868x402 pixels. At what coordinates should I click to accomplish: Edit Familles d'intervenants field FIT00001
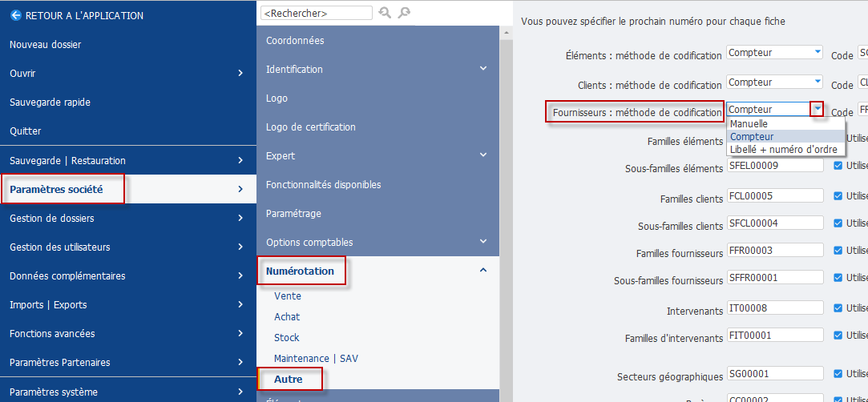[775, 335]
